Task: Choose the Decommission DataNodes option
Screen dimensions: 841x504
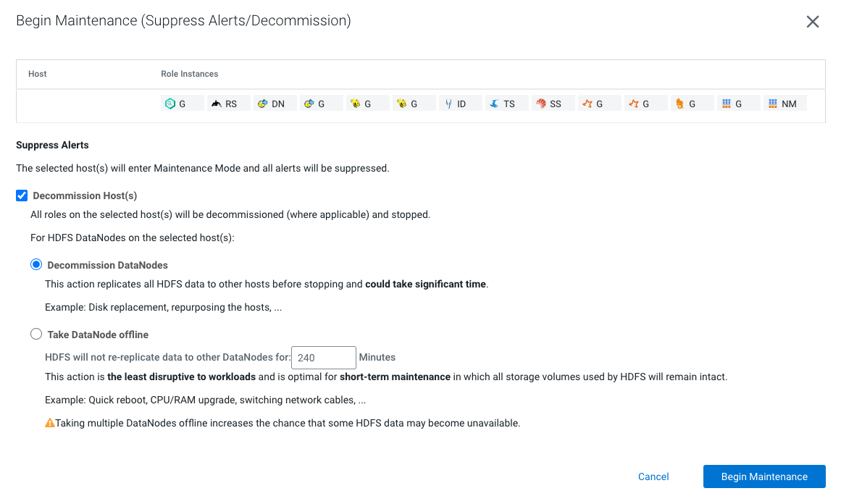Action: click(36, 264)
